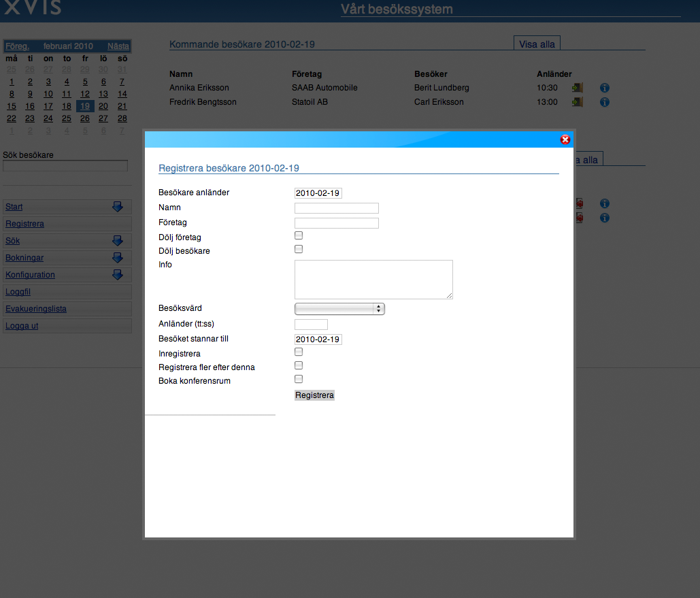Click company Statoil AB

click(310, 102)
